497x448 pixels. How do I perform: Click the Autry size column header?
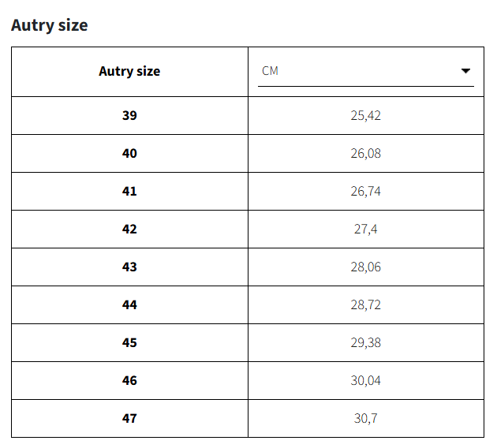(129, 71)
